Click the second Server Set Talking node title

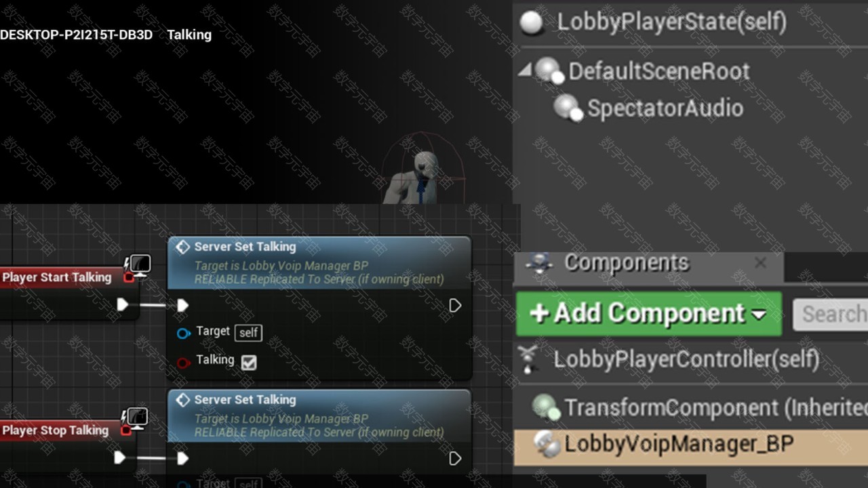pos(245,400)
